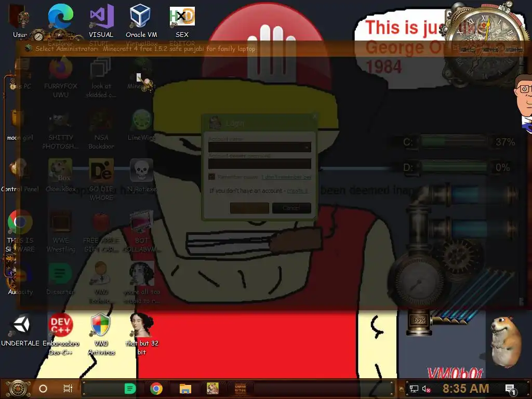
Task: Open the steampunk Start button
Action: (18, 389)
